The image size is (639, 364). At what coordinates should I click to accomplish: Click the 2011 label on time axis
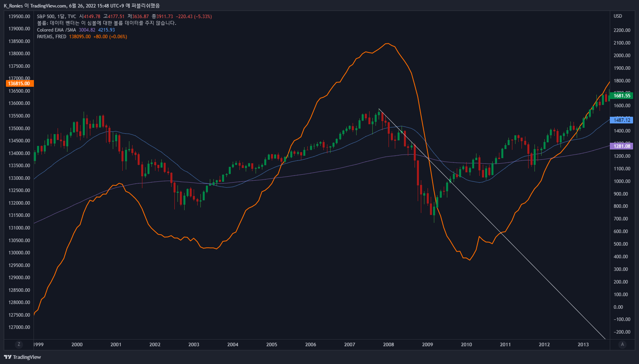[x=505, y=345]
